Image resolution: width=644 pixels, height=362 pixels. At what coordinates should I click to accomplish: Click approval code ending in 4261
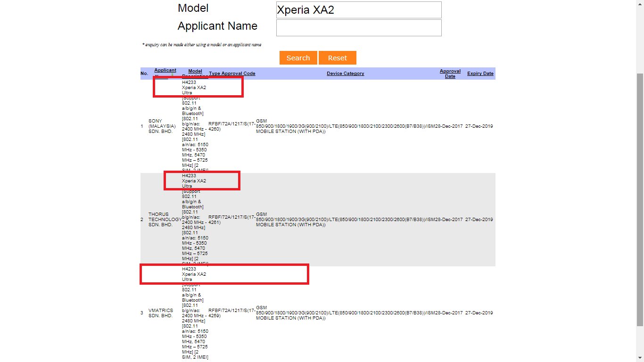pyautogui.click(x=232, y=220)
